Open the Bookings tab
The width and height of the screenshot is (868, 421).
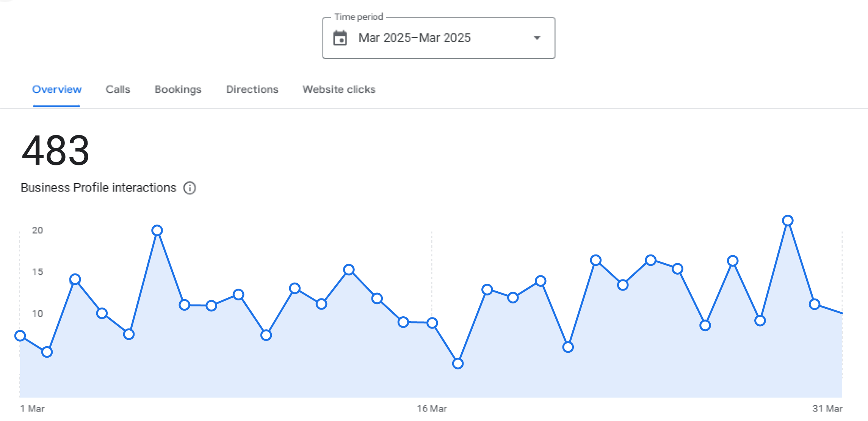pyautogui.click(x=178, y=90)
